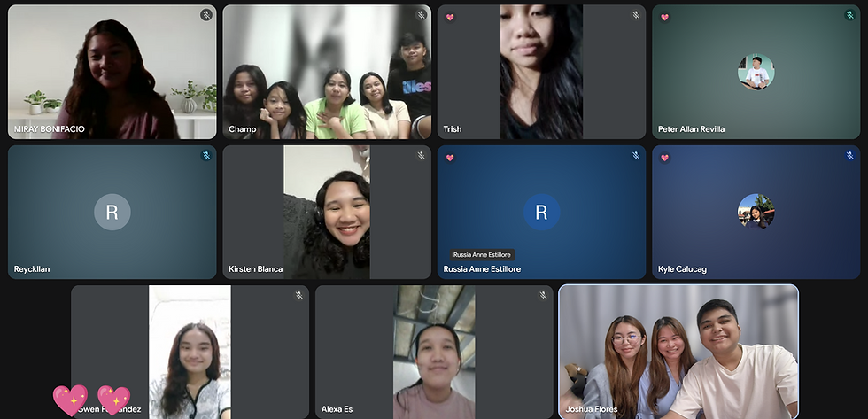Viewport: 868px width, 419px height.
Task: Select Gwen Fernandez video feed
Action: click(x=190, y=352)
